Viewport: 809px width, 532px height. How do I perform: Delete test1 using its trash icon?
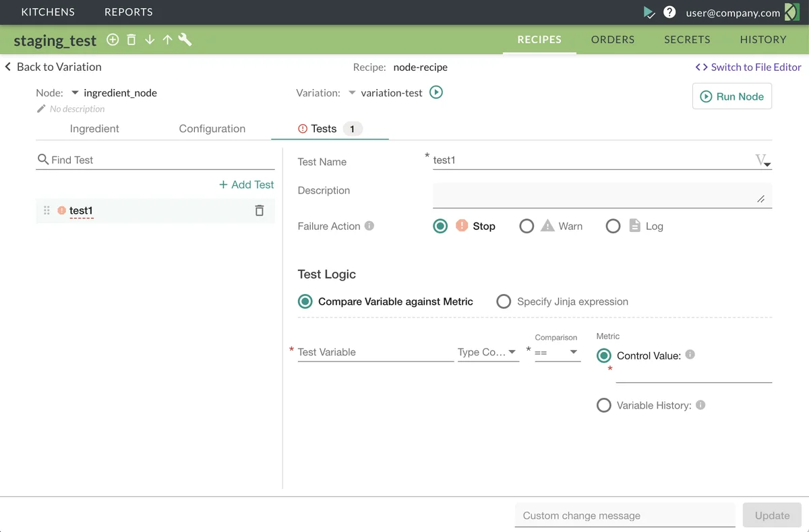(260, 210)
